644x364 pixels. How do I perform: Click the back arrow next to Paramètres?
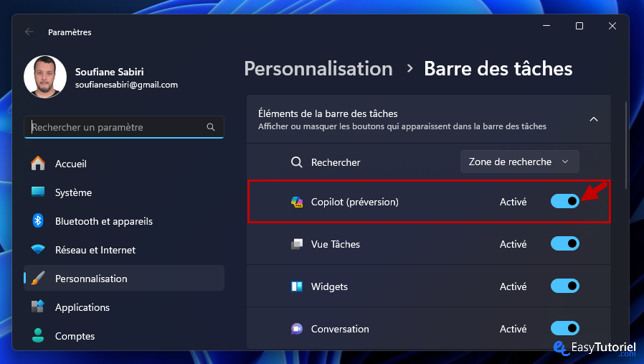coord(29,32)
